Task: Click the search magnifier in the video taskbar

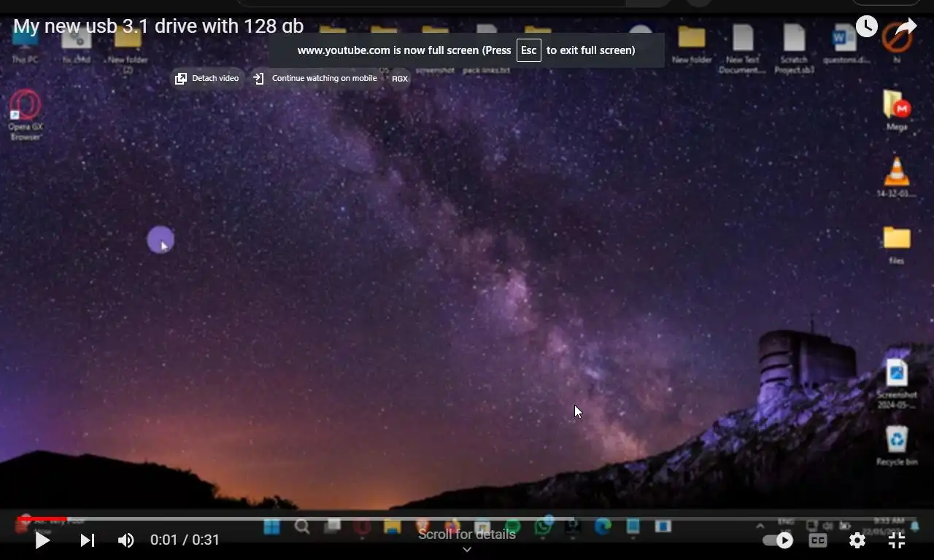Action: (302, 526)
